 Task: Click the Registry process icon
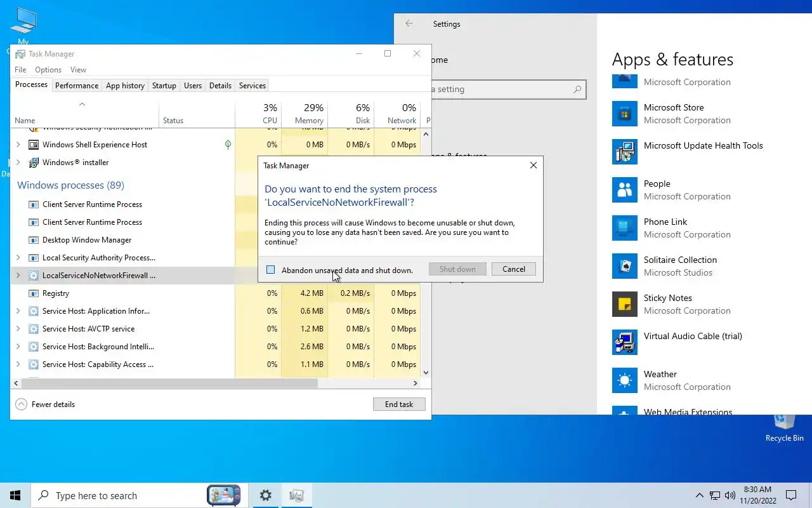tap(34, 293)
